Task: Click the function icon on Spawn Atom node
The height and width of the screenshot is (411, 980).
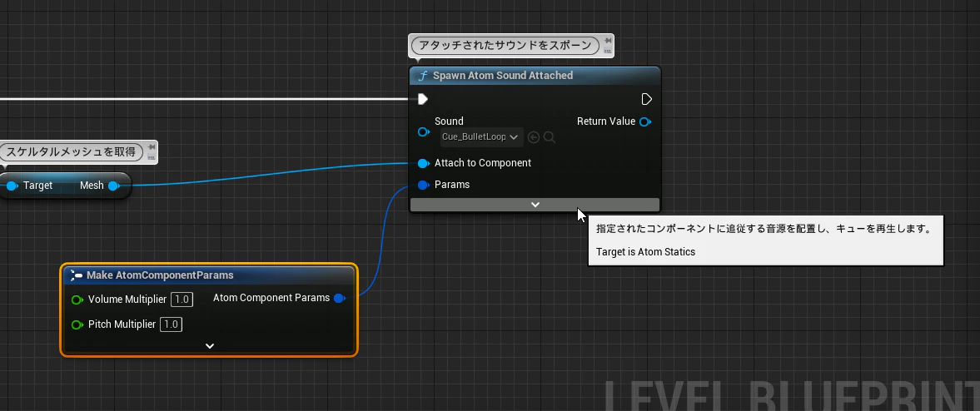Action: click(422, 76)
